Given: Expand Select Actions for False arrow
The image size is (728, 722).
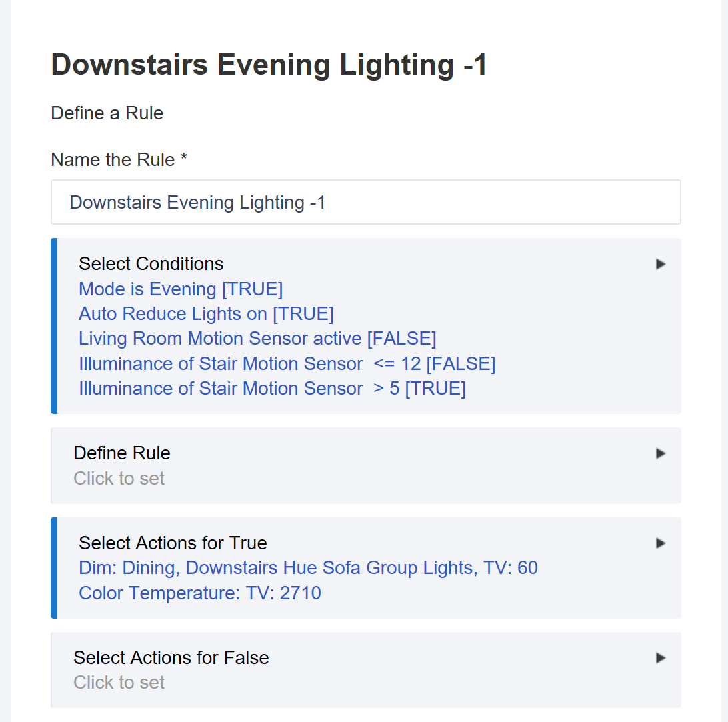Looking at the screenshot, I should click(x=660, y=658).
